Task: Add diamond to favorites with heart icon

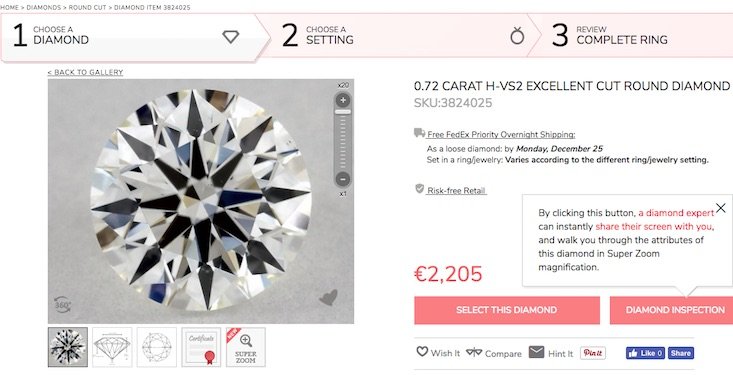Action: [328, 297]
